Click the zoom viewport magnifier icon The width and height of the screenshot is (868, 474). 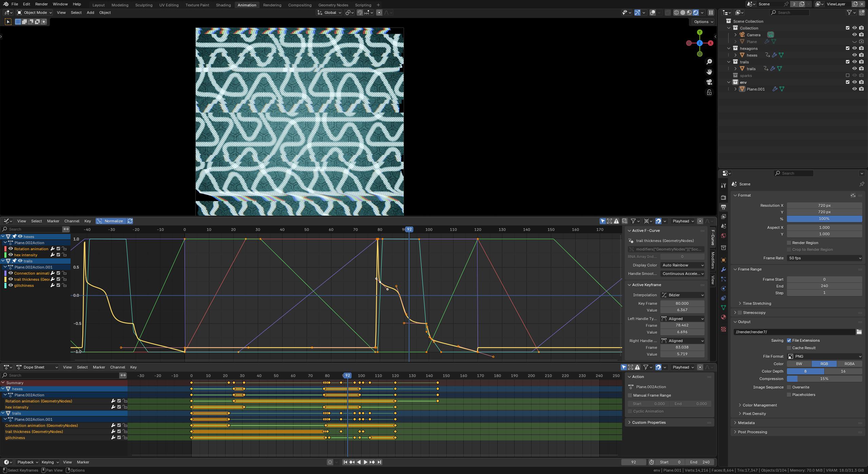click(709, 62)
